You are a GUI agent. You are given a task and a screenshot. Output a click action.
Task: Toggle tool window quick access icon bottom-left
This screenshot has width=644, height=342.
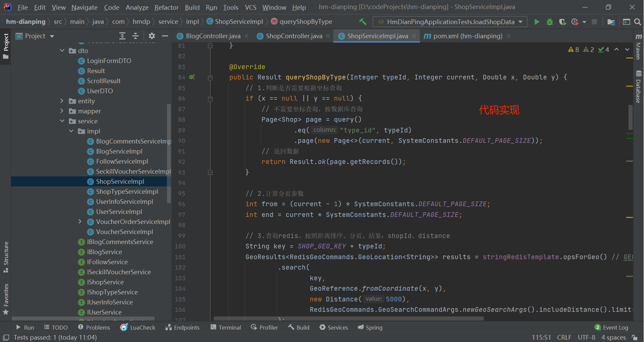click(6, 337)
